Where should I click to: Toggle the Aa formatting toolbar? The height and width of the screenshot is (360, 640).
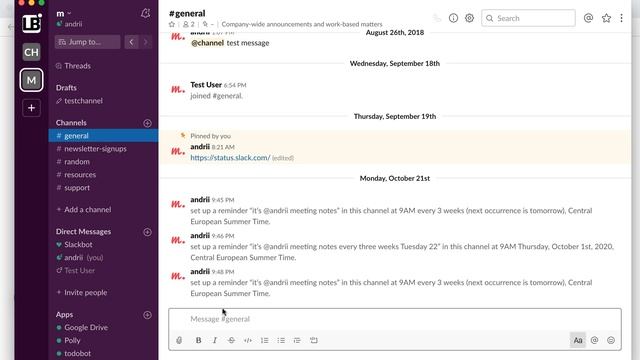[578, 340]
